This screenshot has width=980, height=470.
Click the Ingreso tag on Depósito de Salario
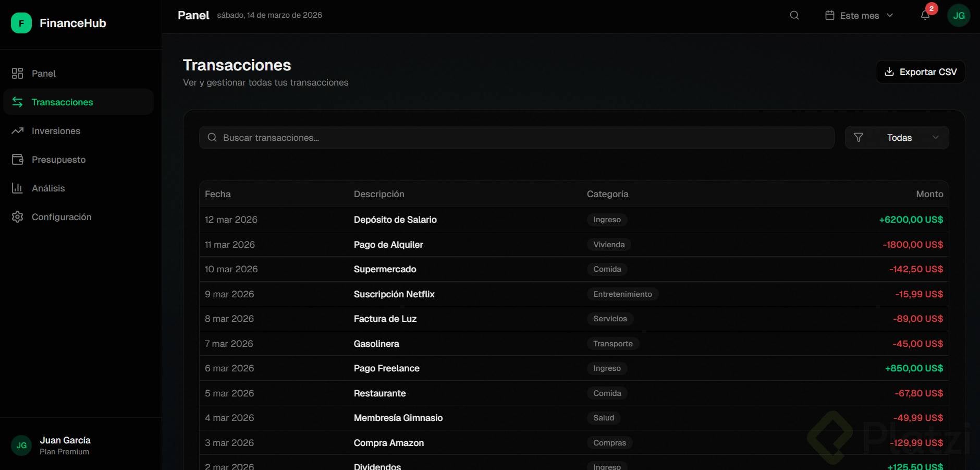pyautogui.click(x=607, y=220)
